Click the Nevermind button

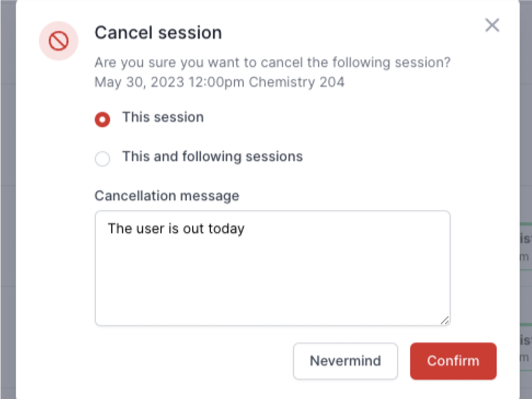(x=345, y=361)
